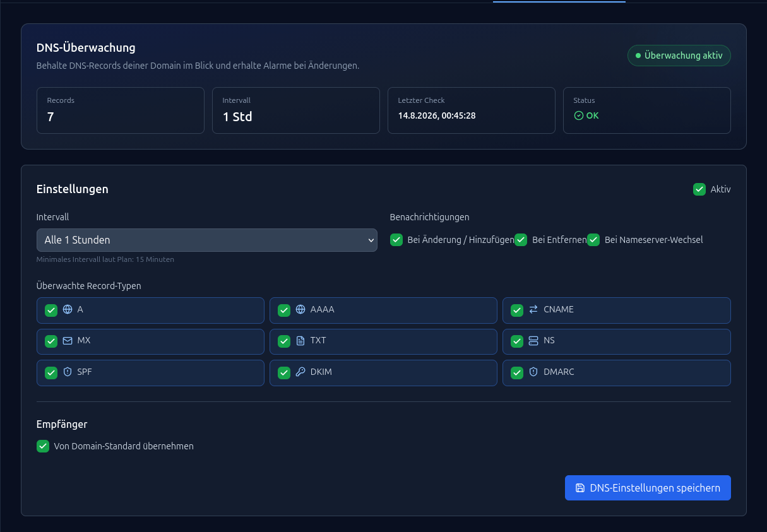Screen dimensions: 767x532
Task: Click the green dot in Überwachung aktiv badge
Action: [638, 56]
